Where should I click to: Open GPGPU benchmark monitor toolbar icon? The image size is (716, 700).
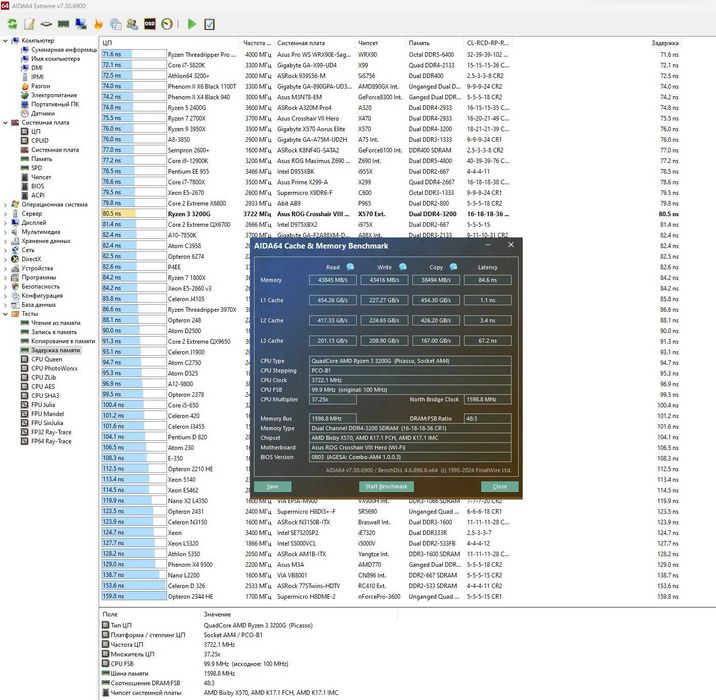[81, 24]
